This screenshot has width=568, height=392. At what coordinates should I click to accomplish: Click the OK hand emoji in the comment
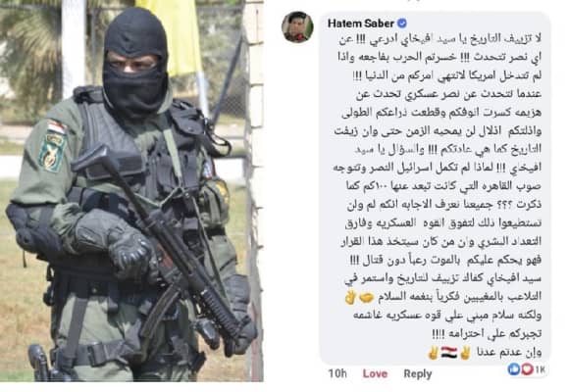[350, 298]
